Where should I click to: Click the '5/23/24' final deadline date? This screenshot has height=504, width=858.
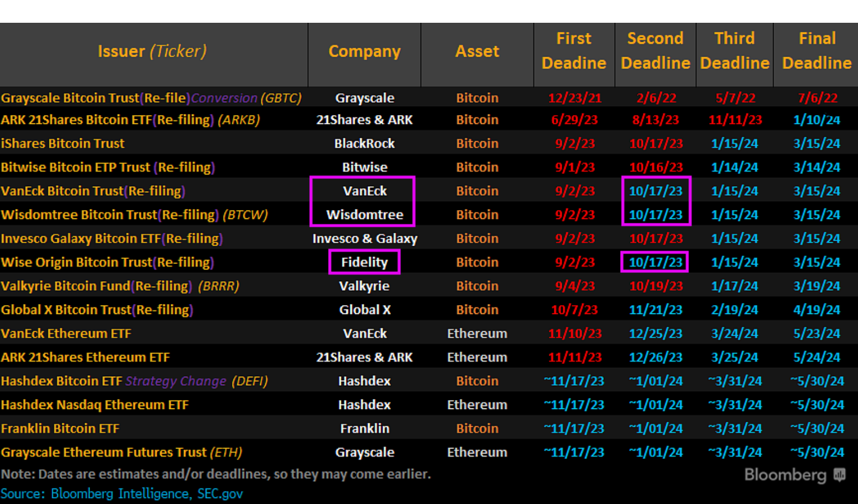[x=817, y=333]
